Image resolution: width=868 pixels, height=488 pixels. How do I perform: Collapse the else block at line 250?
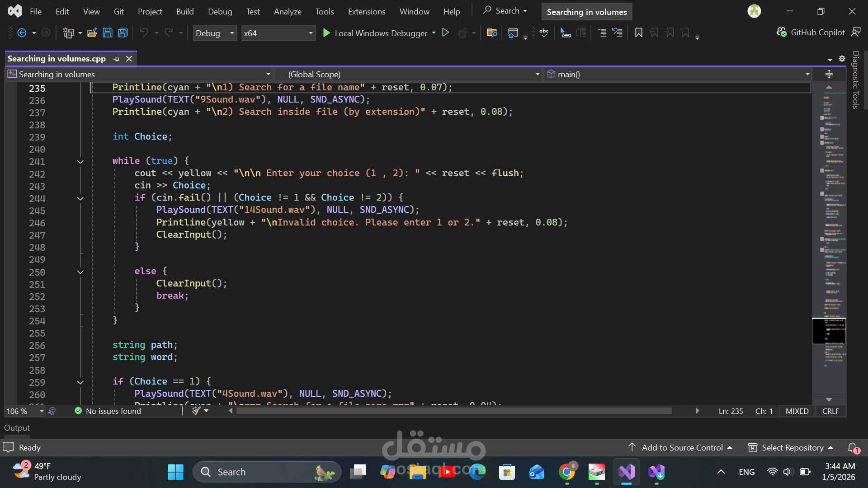tap(80, 272)
